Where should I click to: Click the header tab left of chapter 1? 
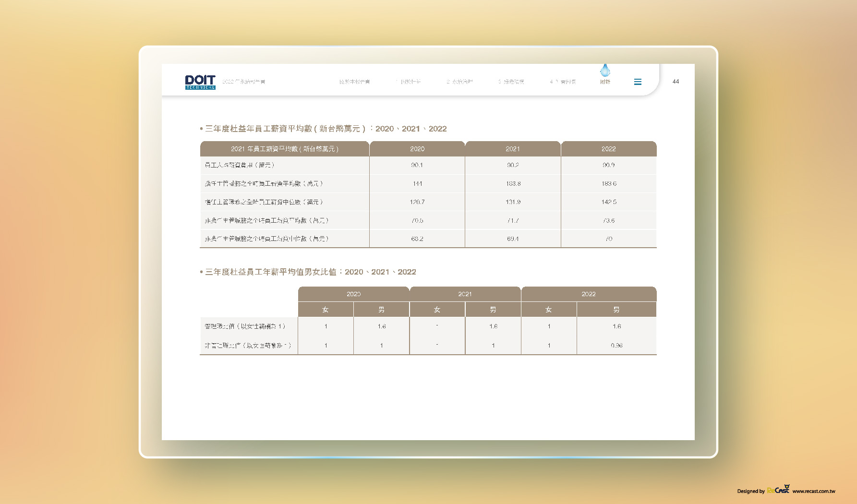point(355,82)
